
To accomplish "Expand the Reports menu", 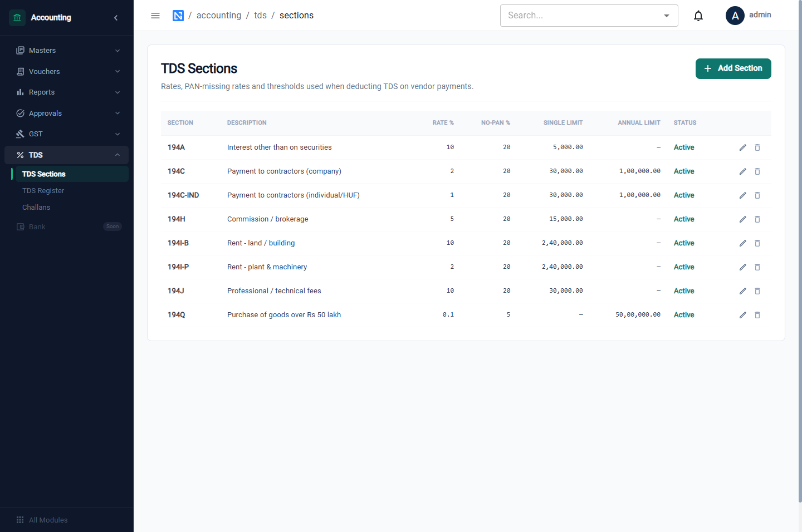I will [67, 92].
